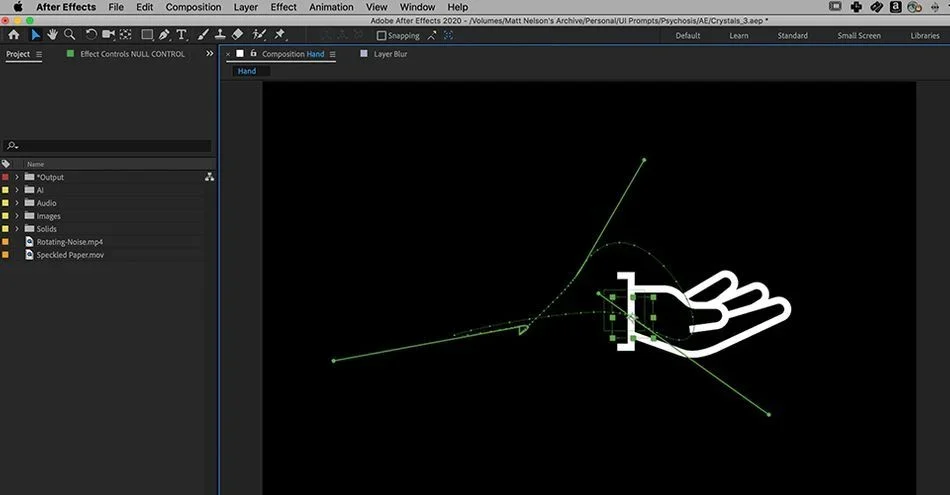Open the Window menu
Image resolution: width=950 pixels, height=495 pixels.
(x=417, y=7)
